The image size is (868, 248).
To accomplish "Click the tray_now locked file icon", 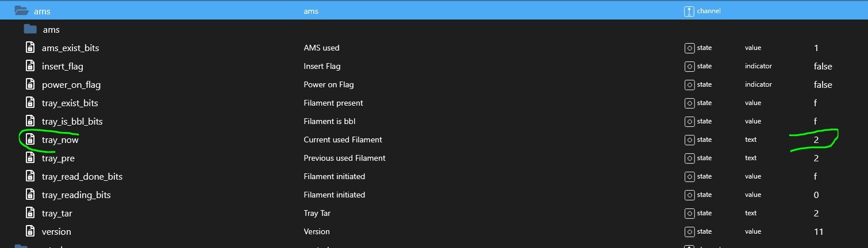I will click(x=30, y=139).
